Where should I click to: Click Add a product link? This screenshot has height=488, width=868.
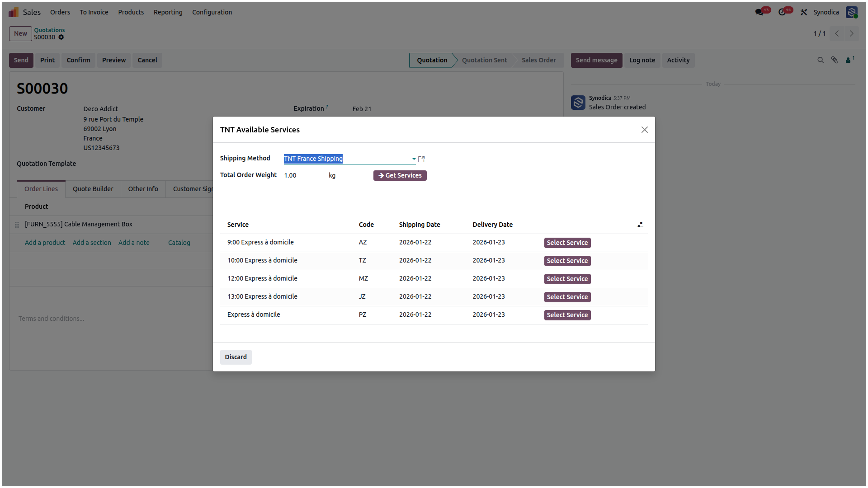pos(45,243)
